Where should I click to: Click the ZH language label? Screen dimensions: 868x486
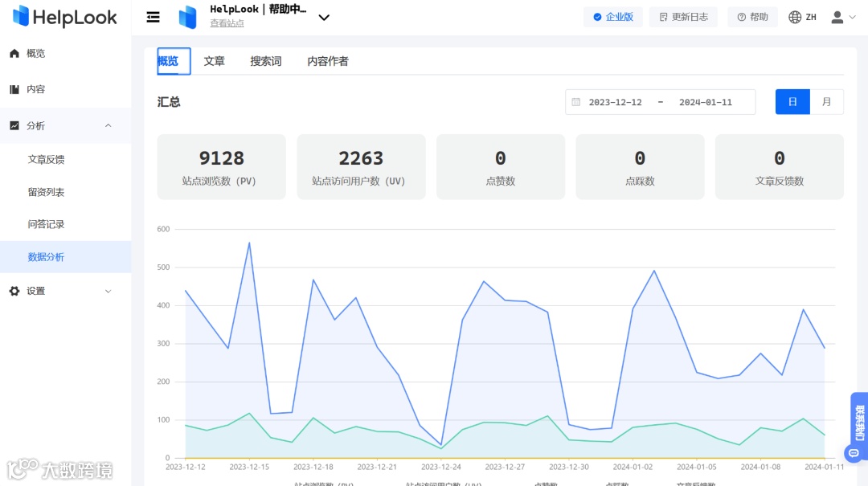(x=811, y=17)
